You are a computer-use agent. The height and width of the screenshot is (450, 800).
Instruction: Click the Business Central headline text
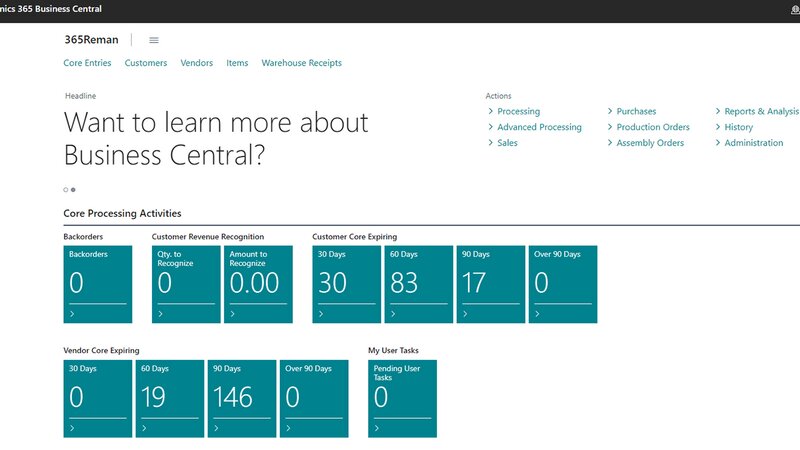point(216,138)
